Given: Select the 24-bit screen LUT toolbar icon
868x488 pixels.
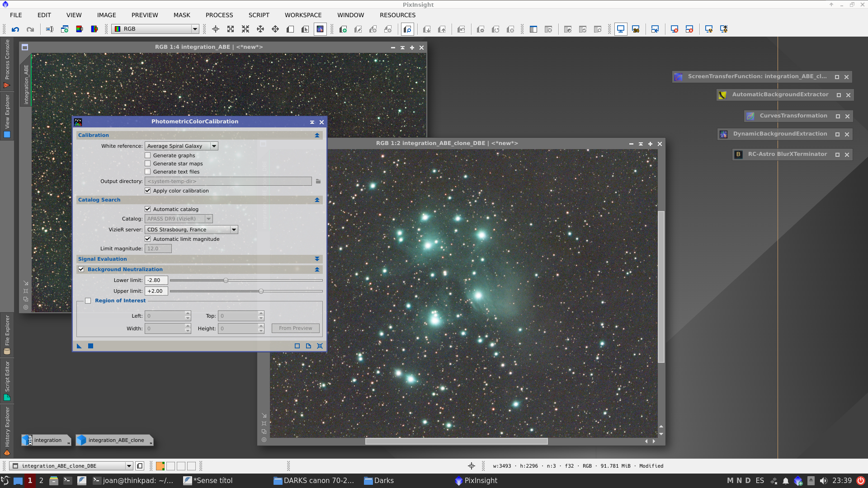Looking at the screenshot, I should (637, 29).
